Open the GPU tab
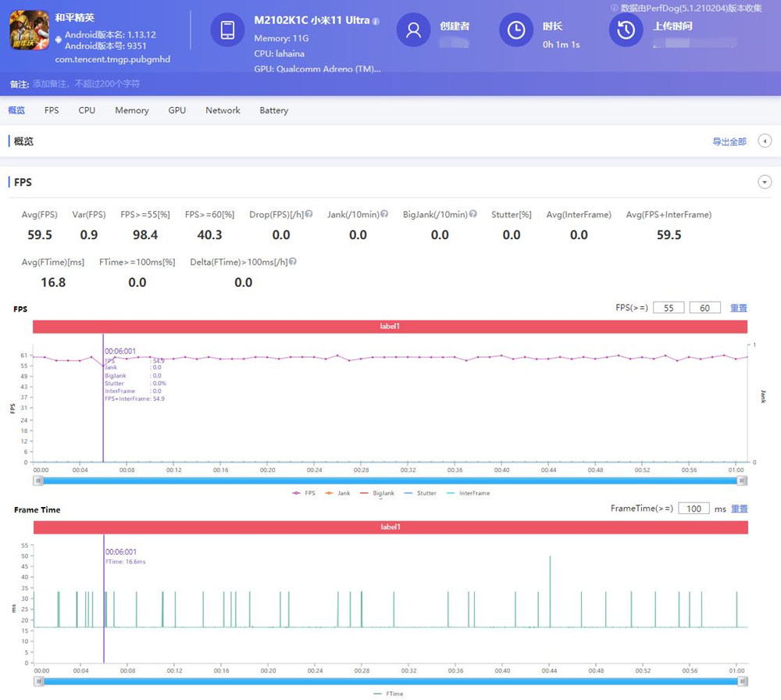The image size is (781, 700). coord(177,110)
